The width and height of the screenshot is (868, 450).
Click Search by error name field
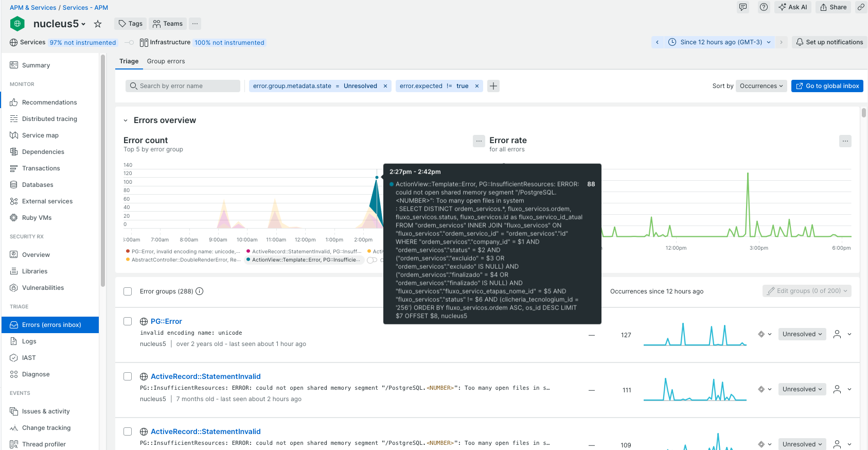183,86
